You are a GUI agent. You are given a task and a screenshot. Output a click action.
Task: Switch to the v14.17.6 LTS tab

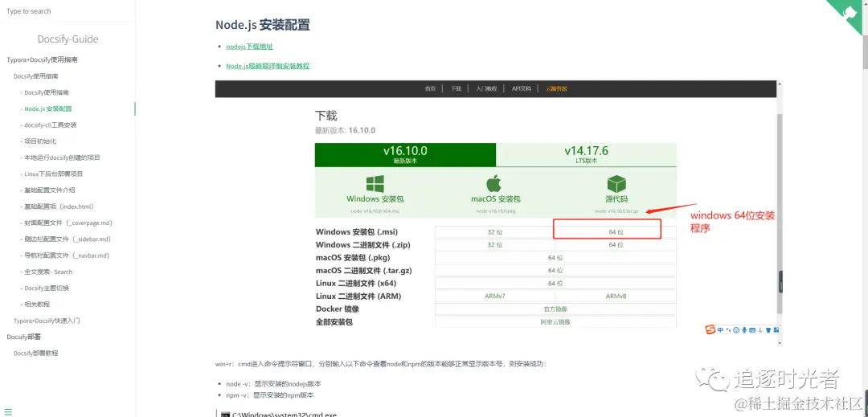coord(586,155)
